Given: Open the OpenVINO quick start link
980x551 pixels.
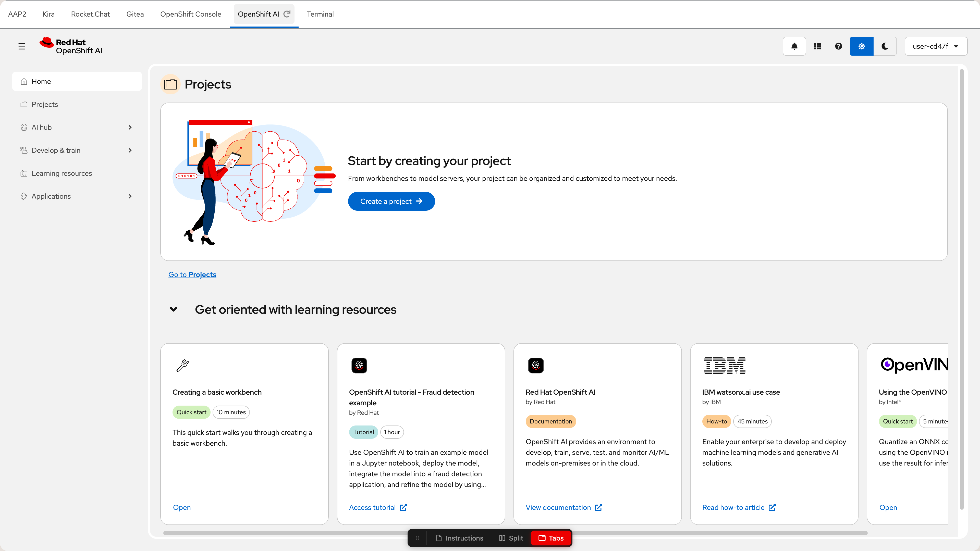Looking at the screenshot, I should (x=888, y=507).
